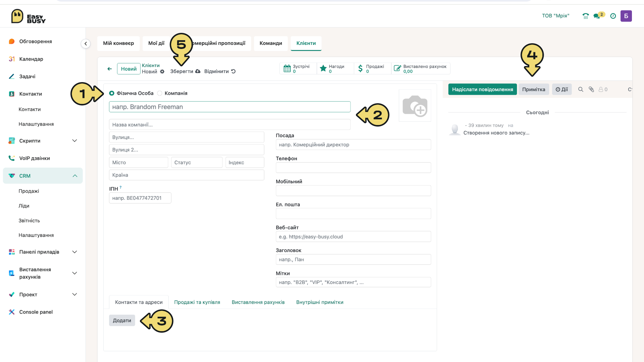Viewport: 644px width, 362px height.
Task: Click Клієнти breadcrumb link
Action: [151, 65]
